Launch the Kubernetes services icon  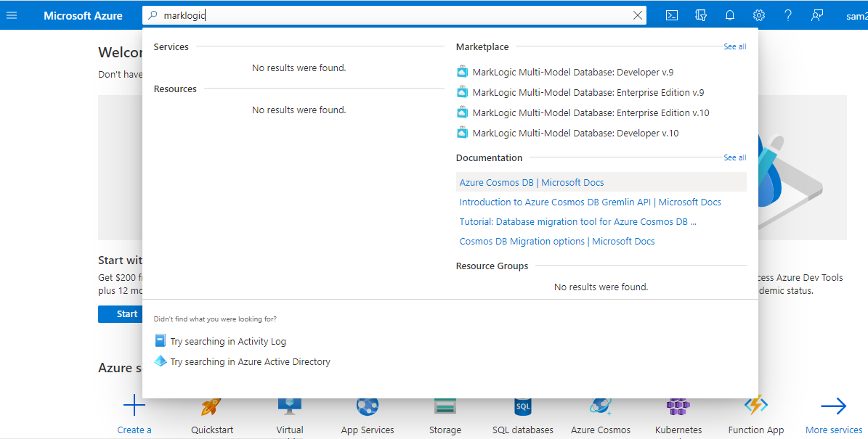pos(678,406)
